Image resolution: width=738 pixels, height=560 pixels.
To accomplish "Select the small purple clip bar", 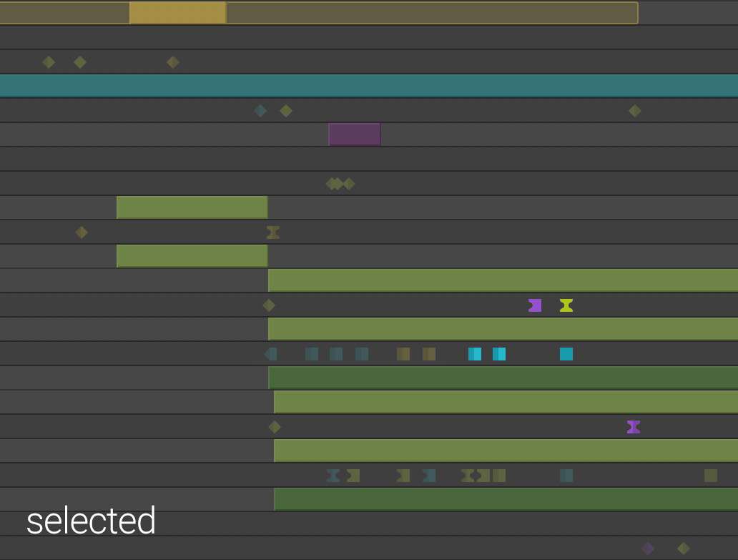I will (354, 134).
